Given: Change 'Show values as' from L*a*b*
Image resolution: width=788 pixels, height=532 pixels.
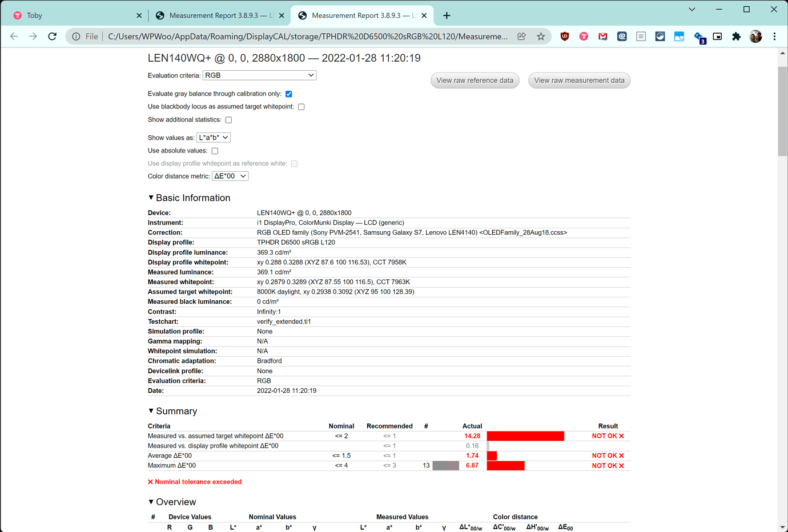Looking at the screenshot, I should pos(213,137).
